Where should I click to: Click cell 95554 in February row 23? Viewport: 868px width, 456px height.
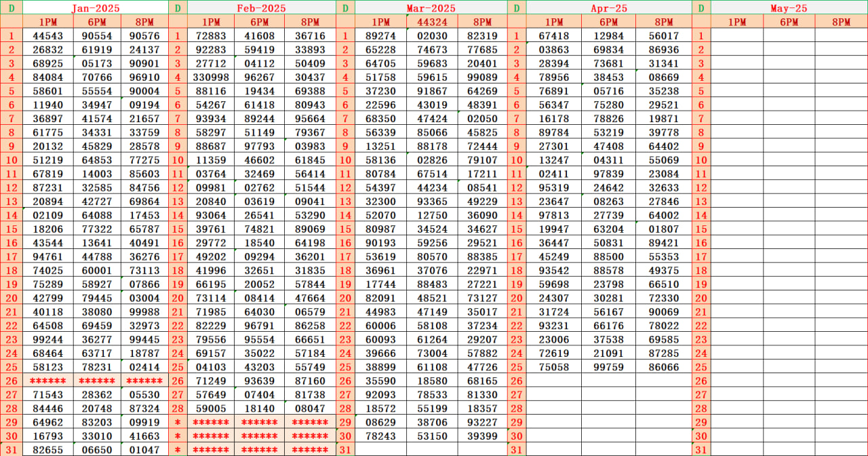(x=260, y=339)
